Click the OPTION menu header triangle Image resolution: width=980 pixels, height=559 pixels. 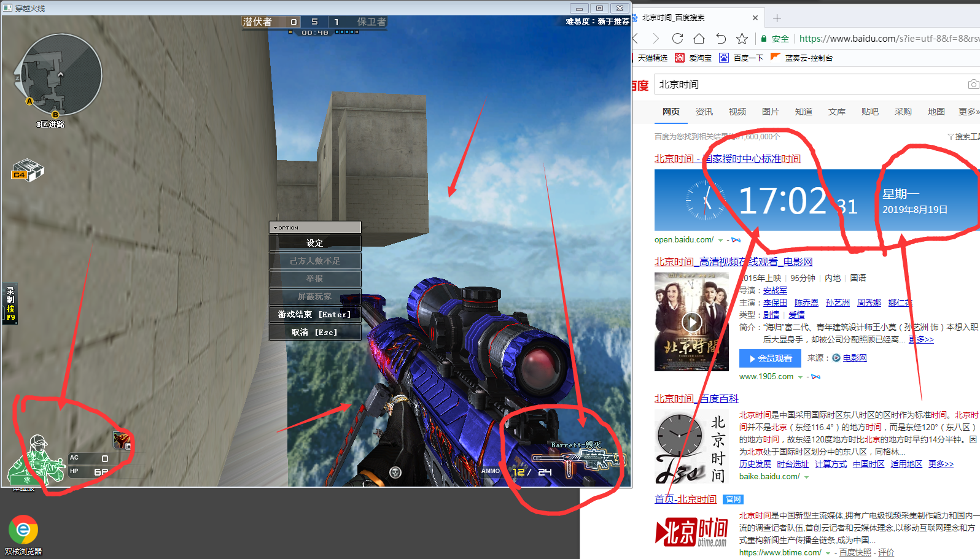(275, 228)
